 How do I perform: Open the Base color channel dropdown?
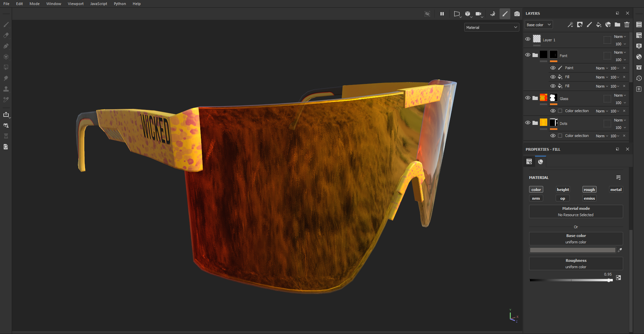click(538, 25)
